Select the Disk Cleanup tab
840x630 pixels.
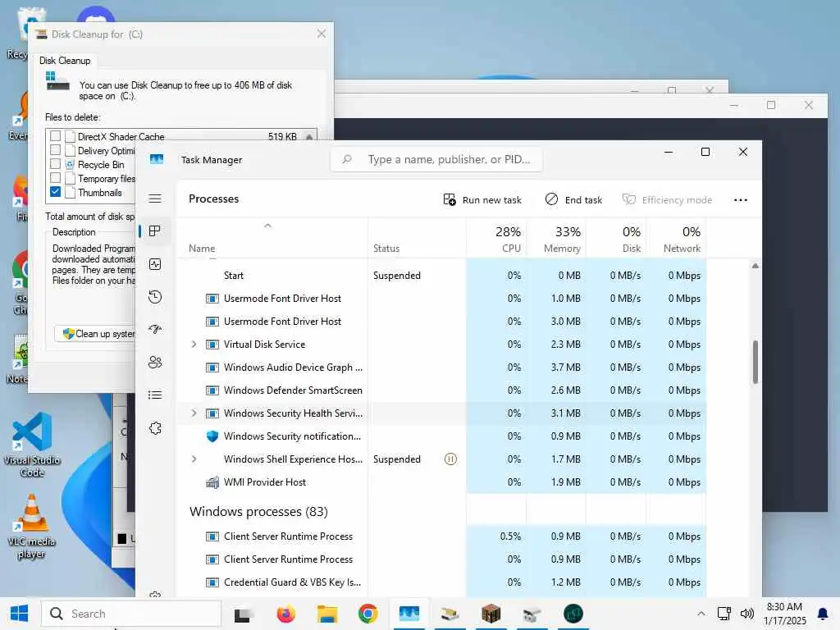pos(65,61)
